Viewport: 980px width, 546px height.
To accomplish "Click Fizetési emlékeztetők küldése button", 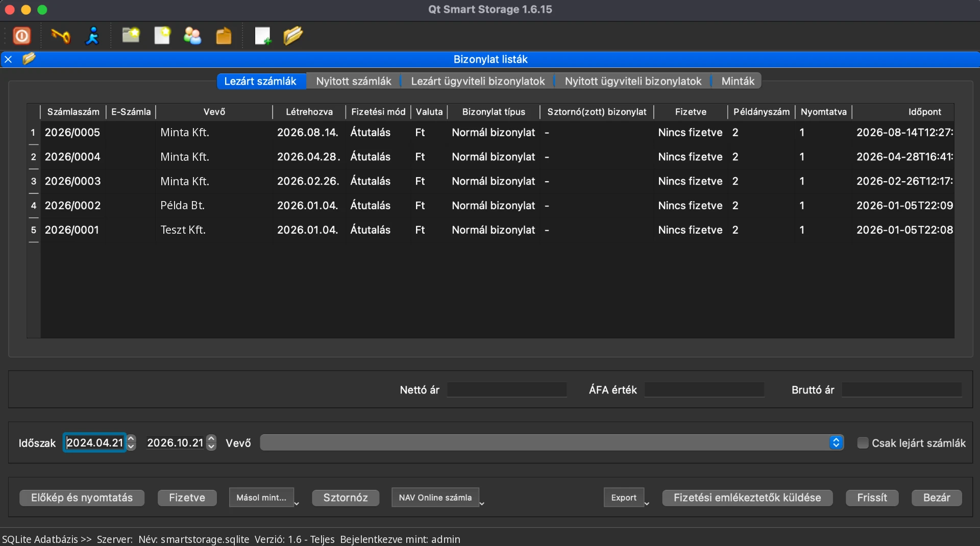I will tap(747, 498).
